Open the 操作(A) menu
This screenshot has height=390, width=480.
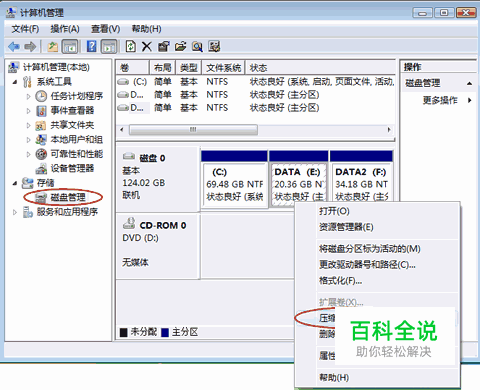[65, 29]
